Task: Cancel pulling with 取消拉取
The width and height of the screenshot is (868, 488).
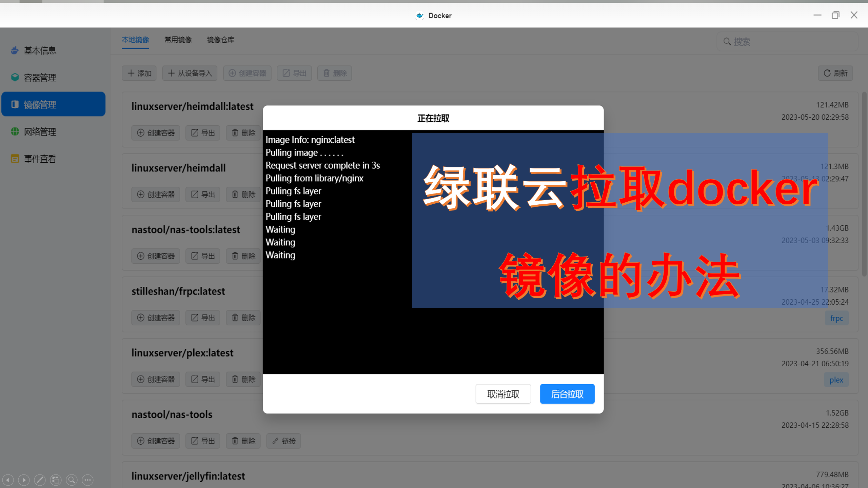Action: tap(503, 394)
